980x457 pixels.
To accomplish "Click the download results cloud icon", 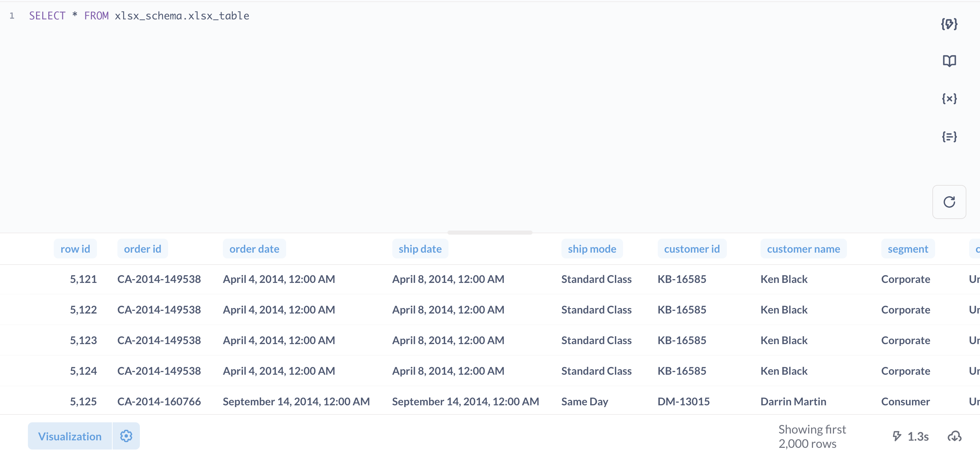I will pyautogui.click(x=954, y=436).
